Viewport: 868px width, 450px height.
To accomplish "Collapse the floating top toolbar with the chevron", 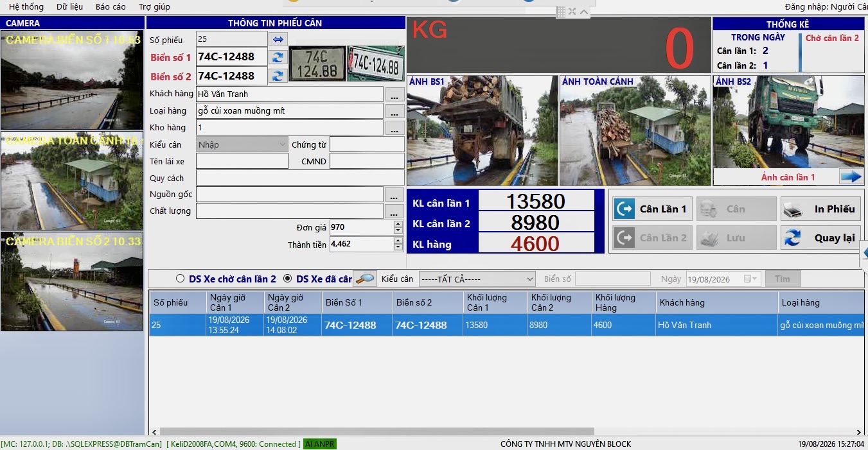I will pos(583,12).
